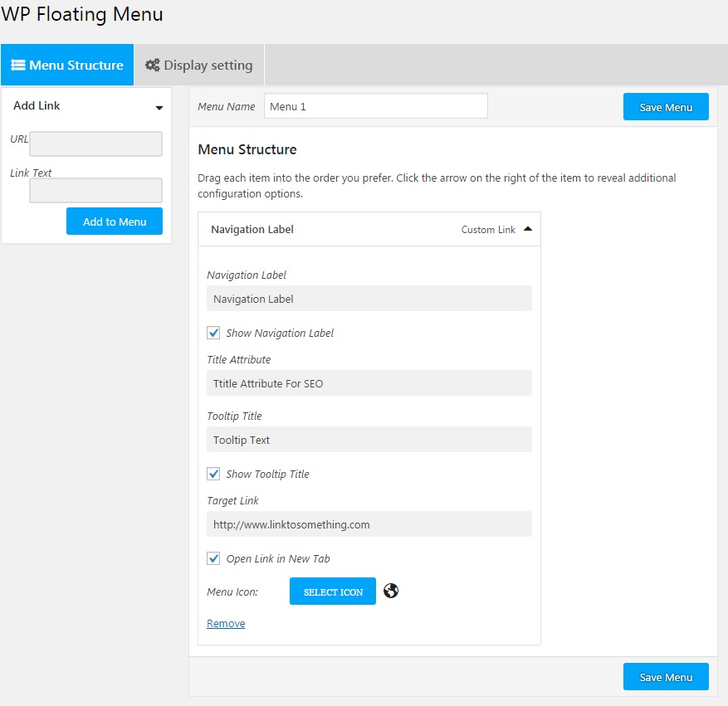Disable Open Link in New Tab
The height and width of the screenshot is (706, 728).
tap(214, 558)
